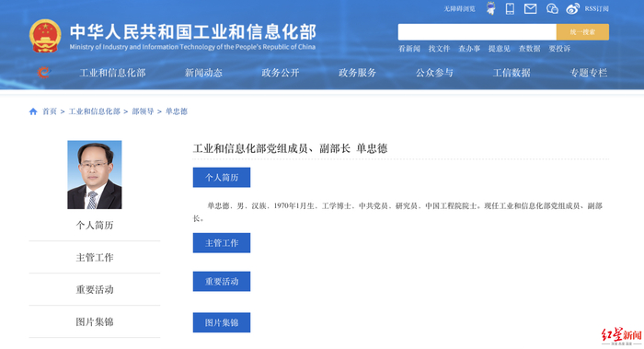Open the WeChat icon
Viewport: 644px width, 349px height.
click(552, 8)
